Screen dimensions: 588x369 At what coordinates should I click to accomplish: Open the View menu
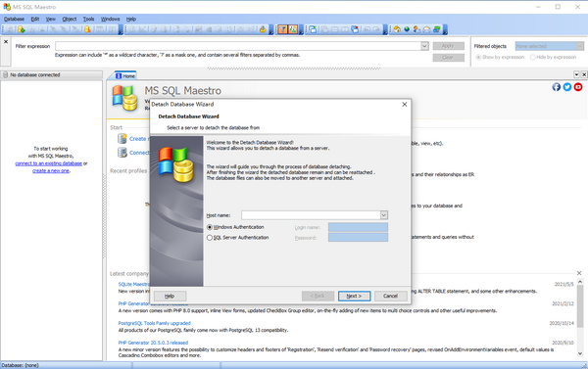(x=51, y=19)
